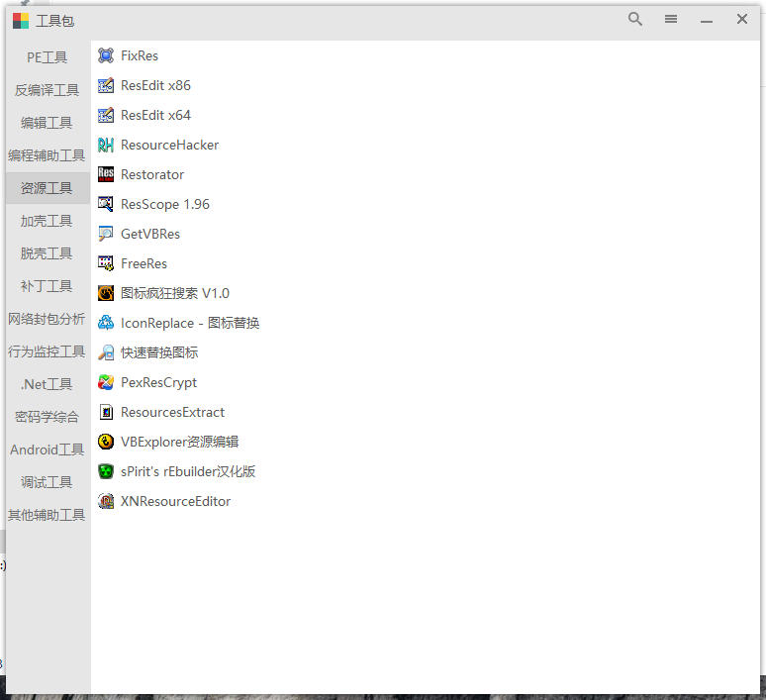Open the 加壳工具 category

click(48, 221)
